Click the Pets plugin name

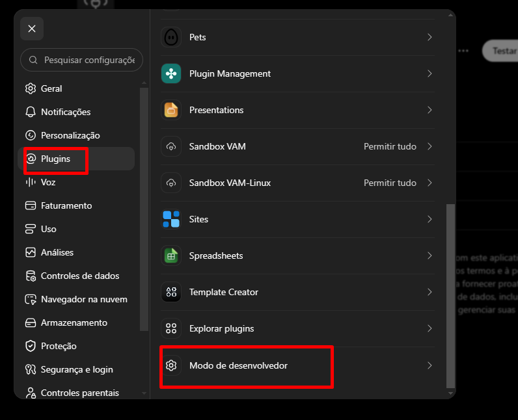pyautogui.click(x=198, y=37)
